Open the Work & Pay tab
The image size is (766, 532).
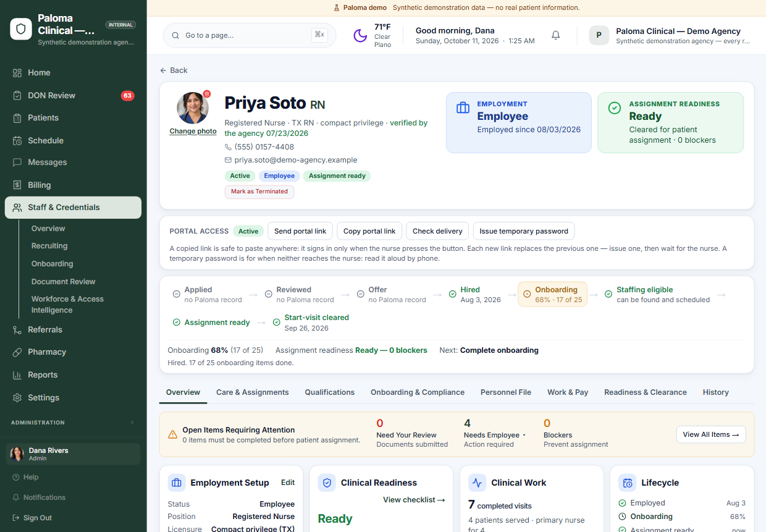pos(568,392)
